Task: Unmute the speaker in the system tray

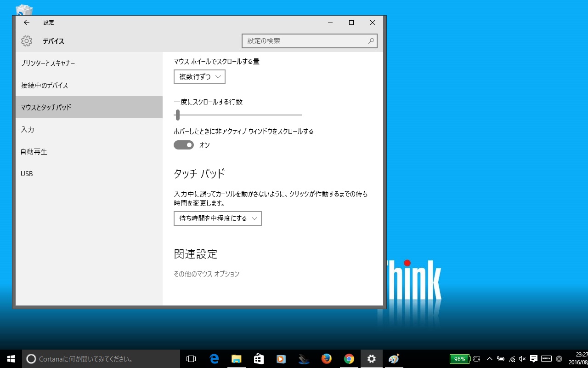Action: [x=522, y=359]
